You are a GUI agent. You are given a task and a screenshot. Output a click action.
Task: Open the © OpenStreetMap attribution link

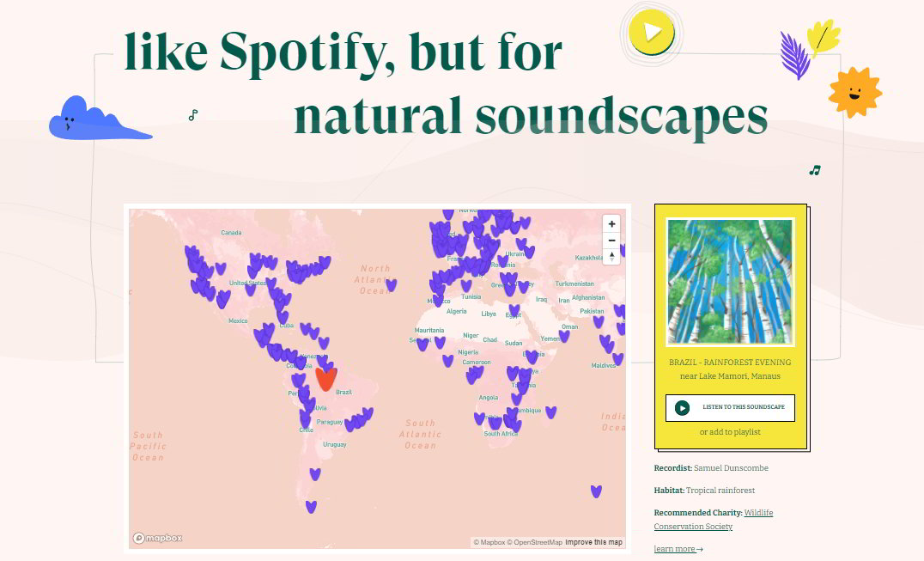coord(534,542)
